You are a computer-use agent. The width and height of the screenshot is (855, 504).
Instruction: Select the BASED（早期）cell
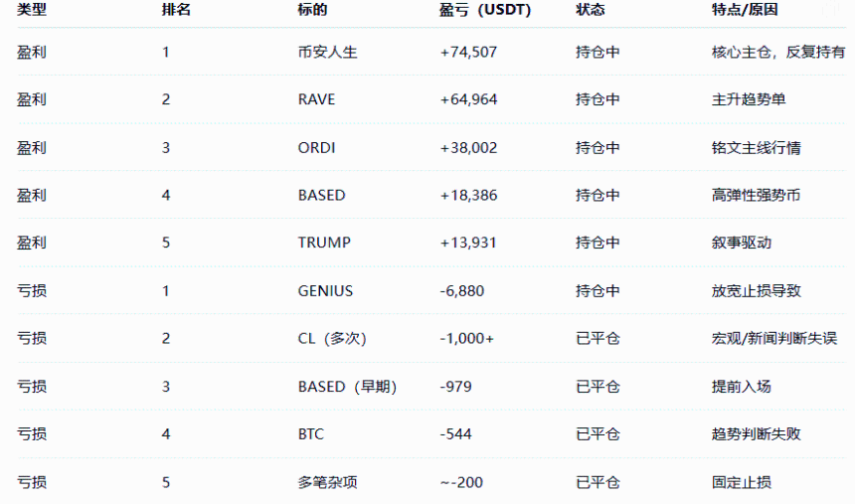click(348, 387)
